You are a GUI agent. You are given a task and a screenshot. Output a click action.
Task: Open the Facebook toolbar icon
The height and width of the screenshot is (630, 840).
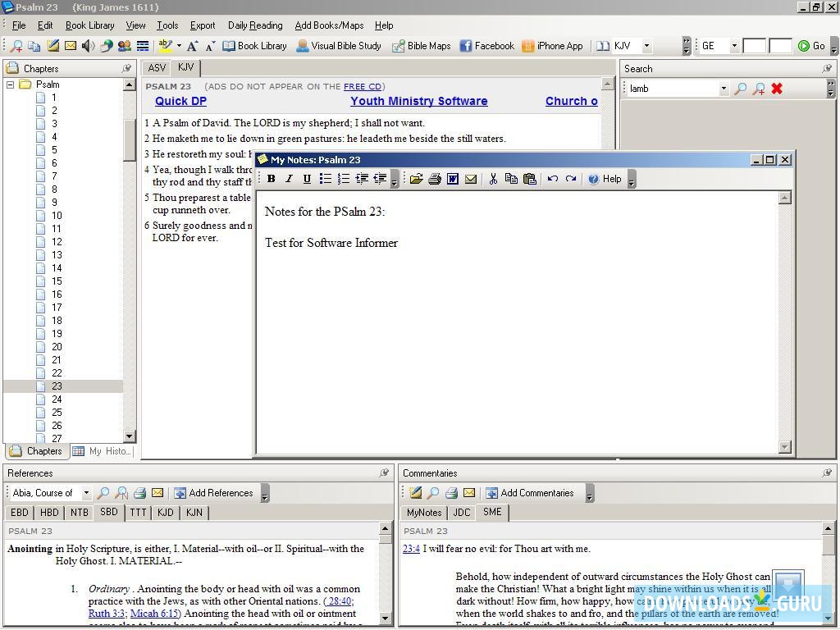click(486, 46)
